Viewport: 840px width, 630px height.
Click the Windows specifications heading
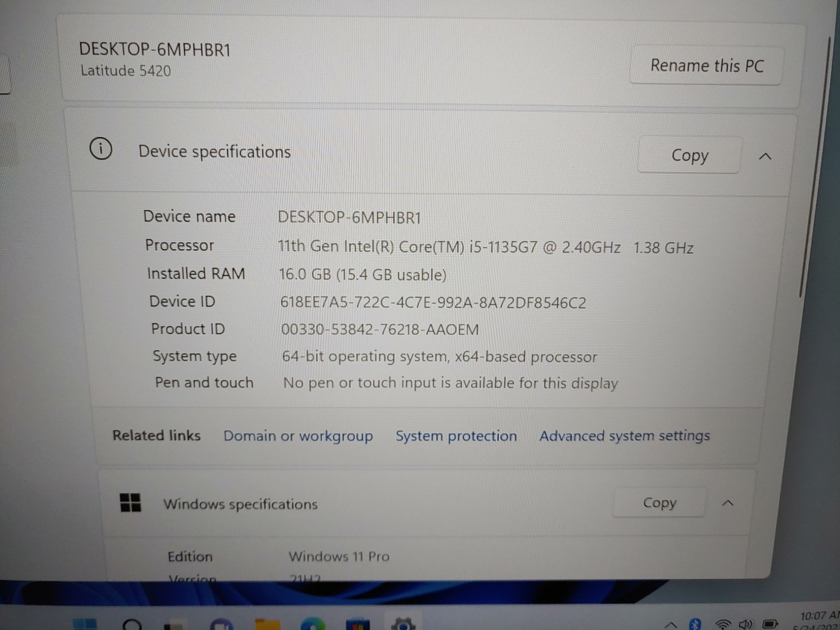(240, 504)
